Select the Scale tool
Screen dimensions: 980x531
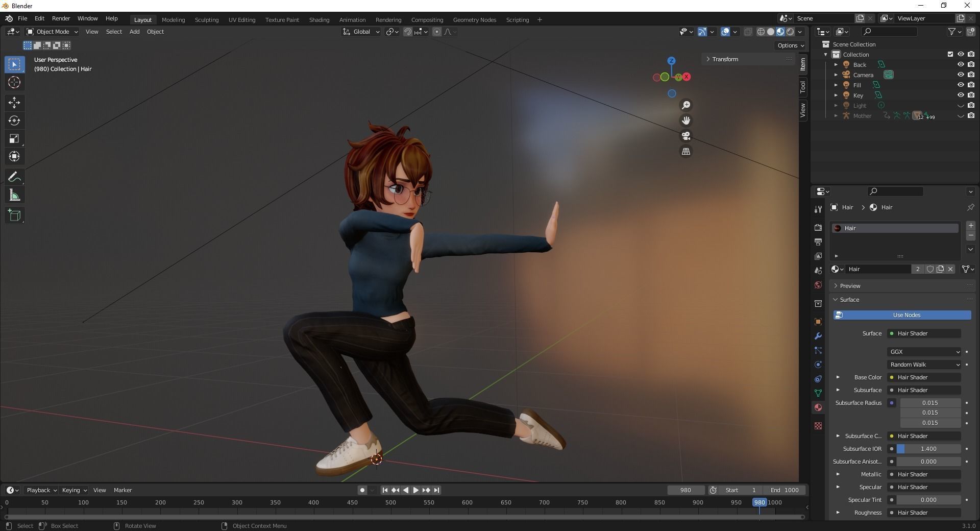pyautogui.click(x=14, y=138)
